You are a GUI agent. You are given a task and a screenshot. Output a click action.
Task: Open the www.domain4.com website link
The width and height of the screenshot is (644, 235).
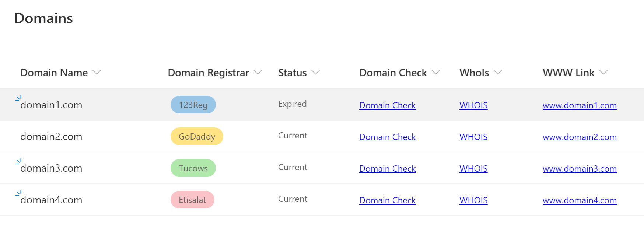click(579, 200)
